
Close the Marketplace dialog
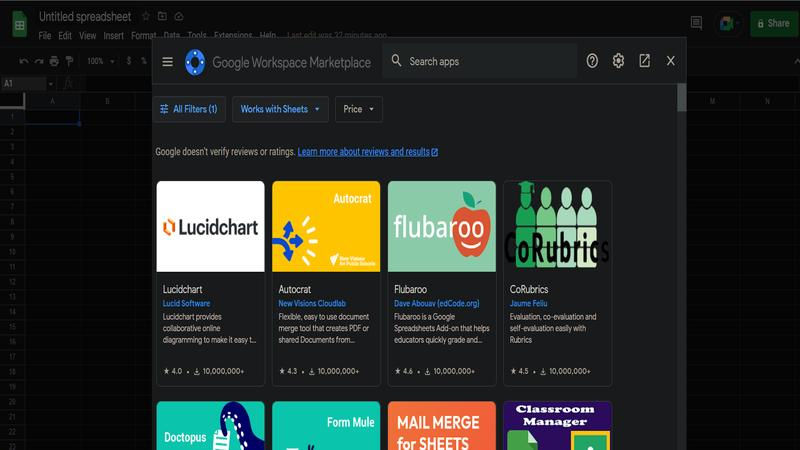click(x=670, y=61)
